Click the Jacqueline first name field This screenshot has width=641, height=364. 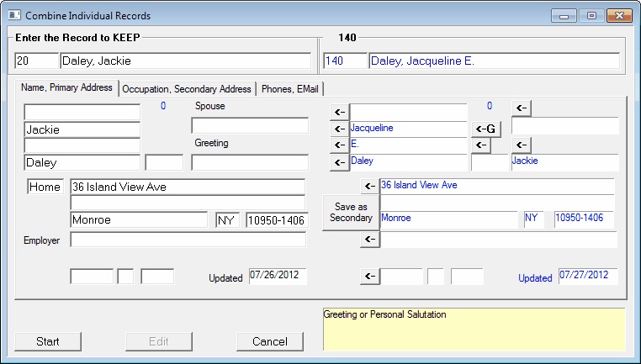point(408,129)
